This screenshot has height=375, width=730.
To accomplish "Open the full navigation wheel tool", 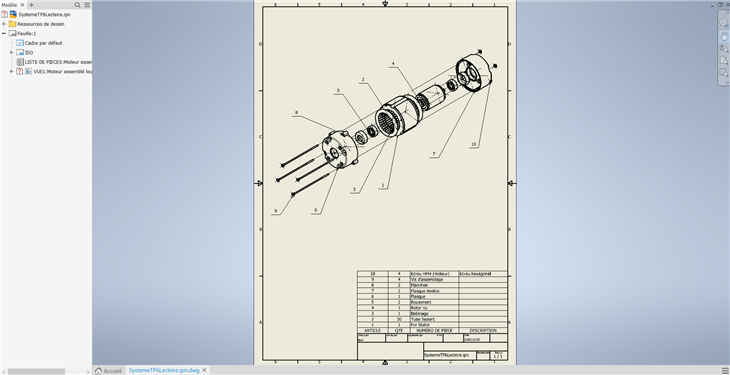I will (x=723, y=23).
